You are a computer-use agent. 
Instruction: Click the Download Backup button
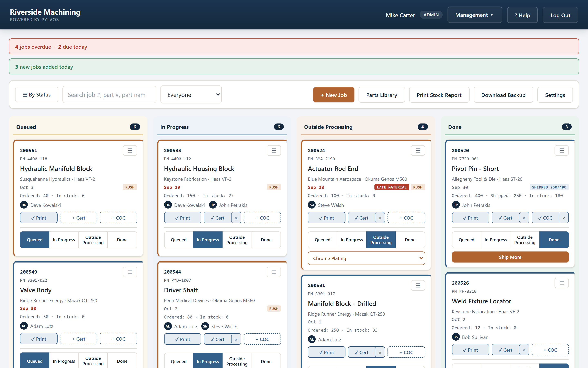click(x=503, y=95)
